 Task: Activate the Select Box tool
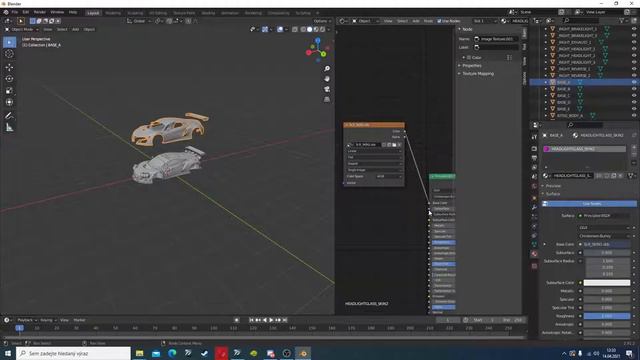pos(9,42)
